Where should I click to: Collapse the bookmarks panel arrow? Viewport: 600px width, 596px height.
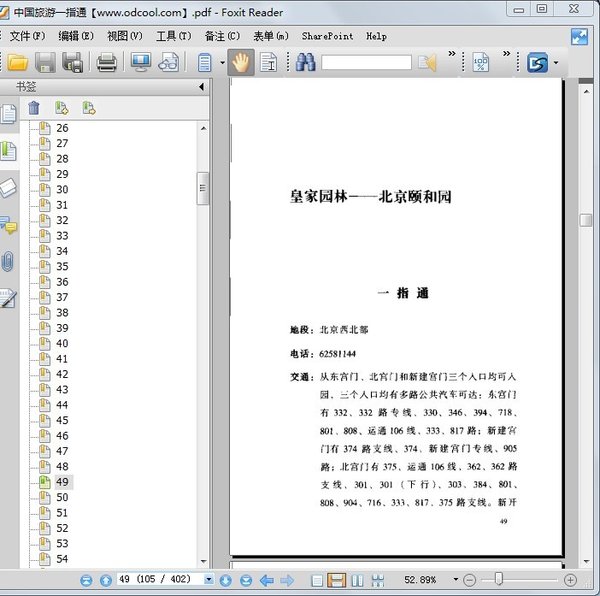201,87
